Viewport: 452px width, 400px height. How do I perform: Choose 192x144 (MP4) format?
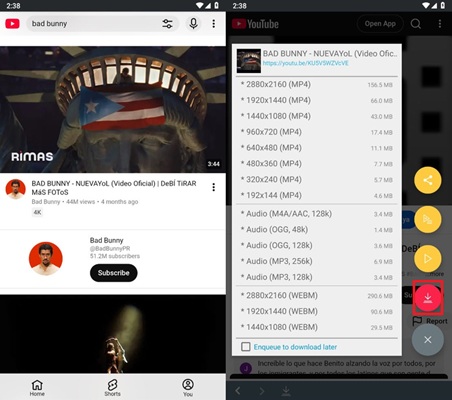click(x=317, y=195)
